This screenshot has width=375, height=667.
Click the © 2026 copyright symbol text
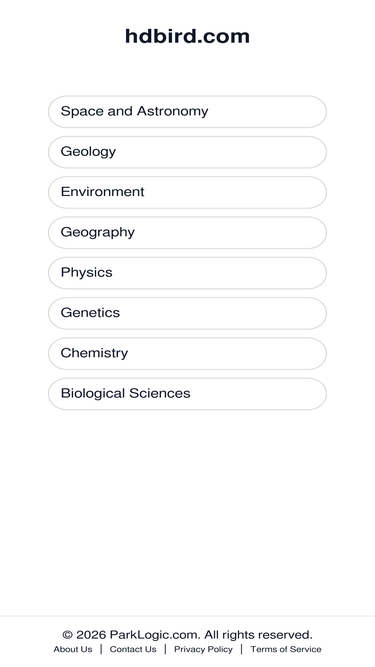[x=84, y=635]
